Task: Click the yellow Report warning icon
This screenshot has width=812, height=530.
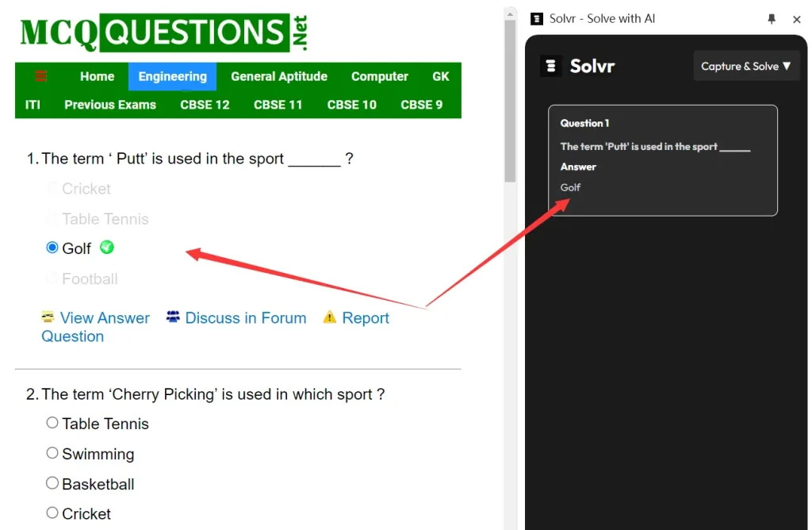Action: coord(331,317)
